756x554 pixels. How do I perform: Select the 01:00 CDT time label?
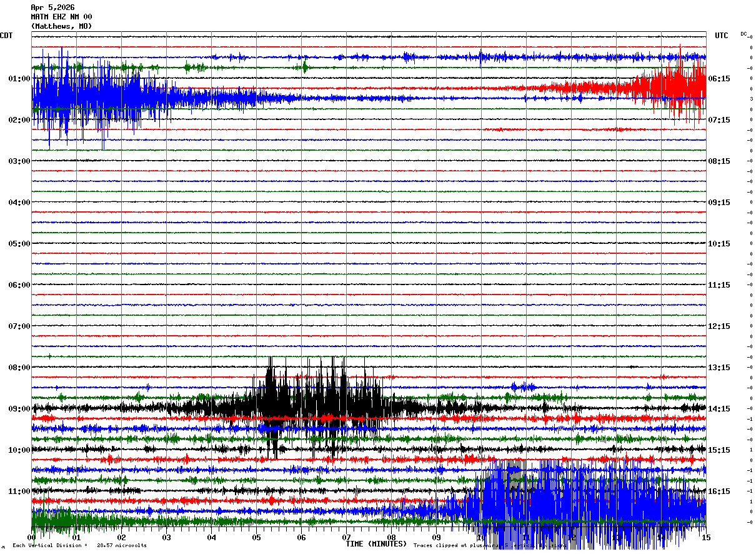[x=19, y=79]
